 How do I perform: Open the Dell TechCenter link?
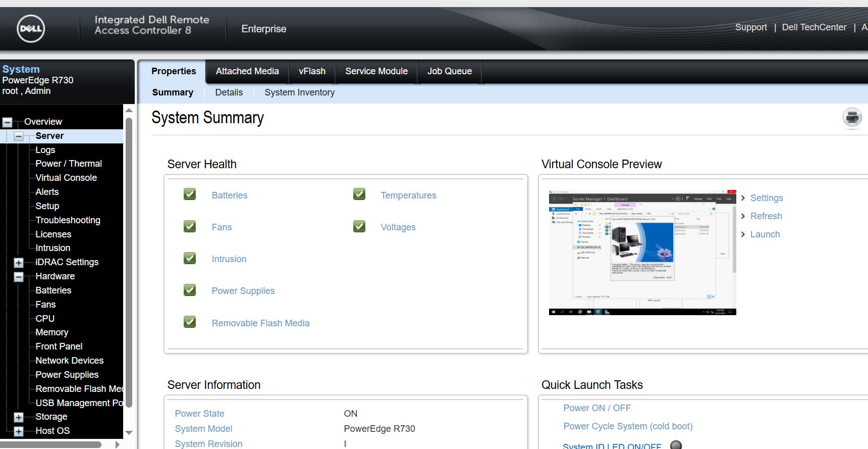tap(814, 27)
